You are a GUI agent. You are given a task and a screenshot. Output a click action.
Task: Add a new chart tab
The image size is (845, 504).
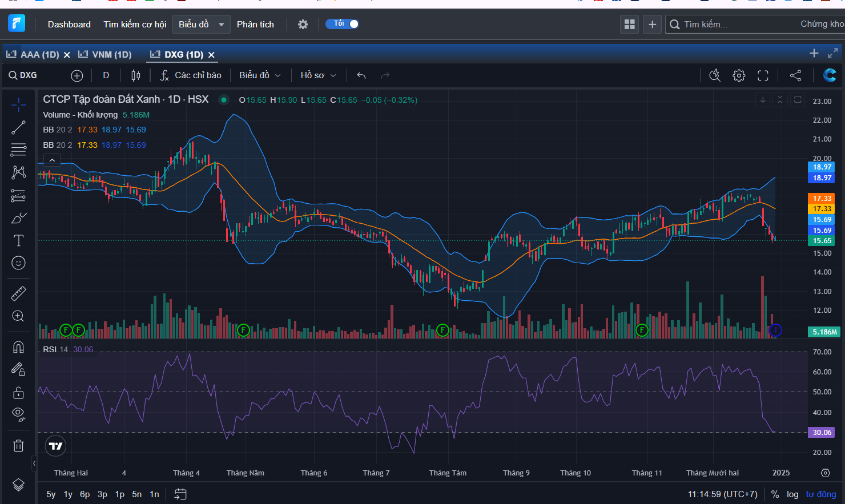tap(814, 53)
